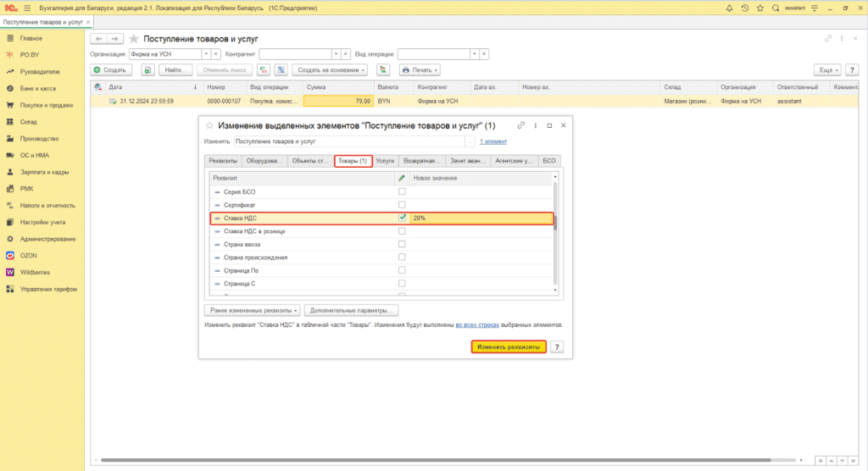
Task: Open the Печать dropdown menu
Action: [x=420, y=69]
